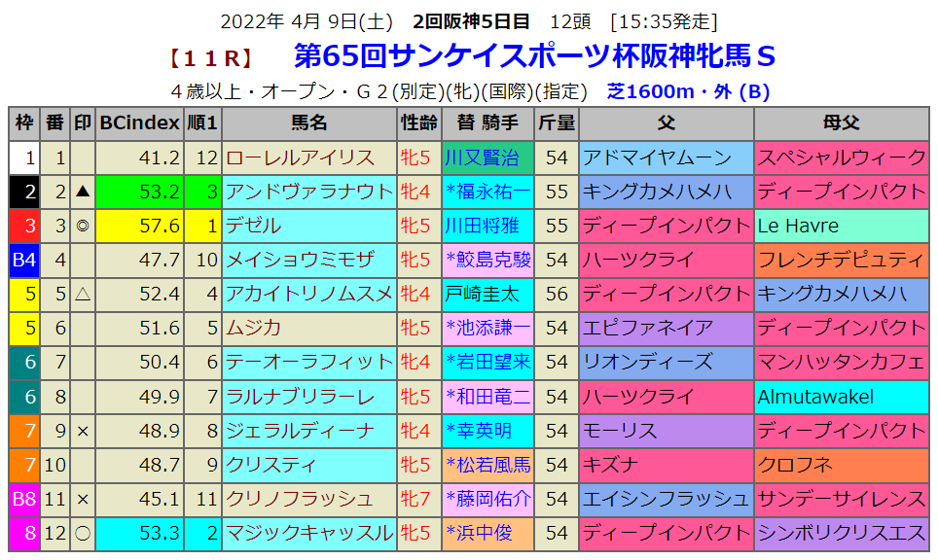Open horse ローレルアイリス

301,157
